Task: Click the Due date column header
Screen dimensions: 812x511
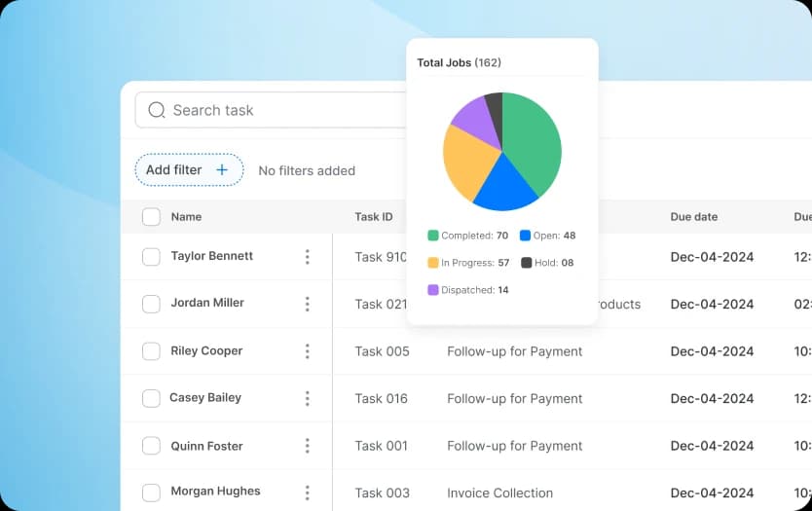Action: tap(694, 217)
